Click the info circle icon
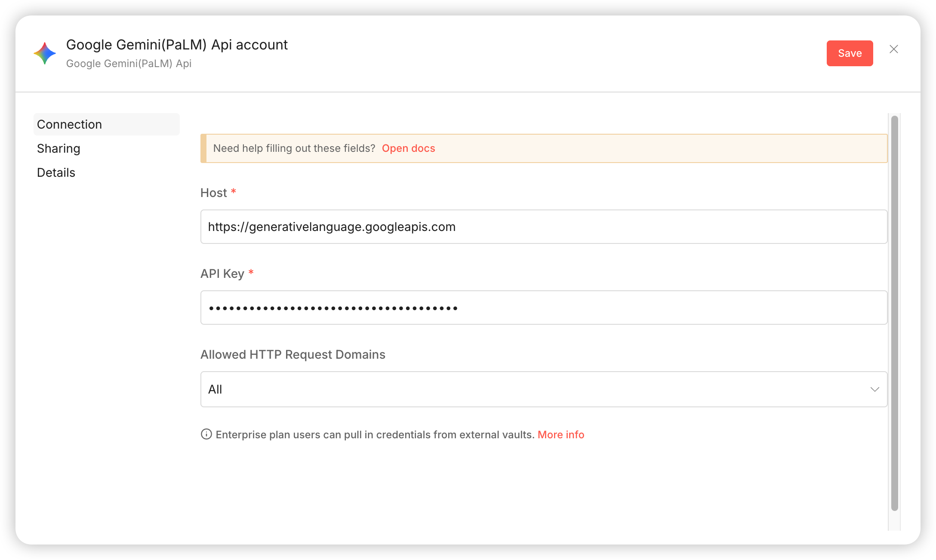The image size is (936, 560). (206, 434)
